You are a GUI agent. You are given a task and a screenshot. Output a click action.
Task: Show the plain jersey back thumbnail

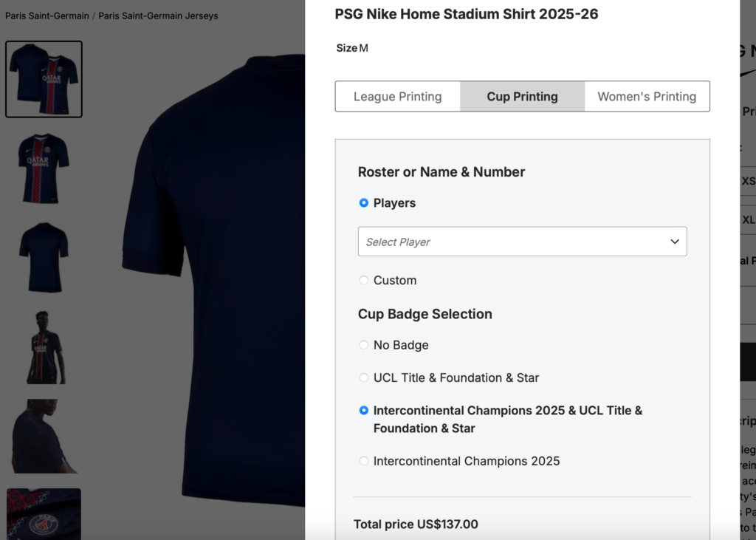44,257
